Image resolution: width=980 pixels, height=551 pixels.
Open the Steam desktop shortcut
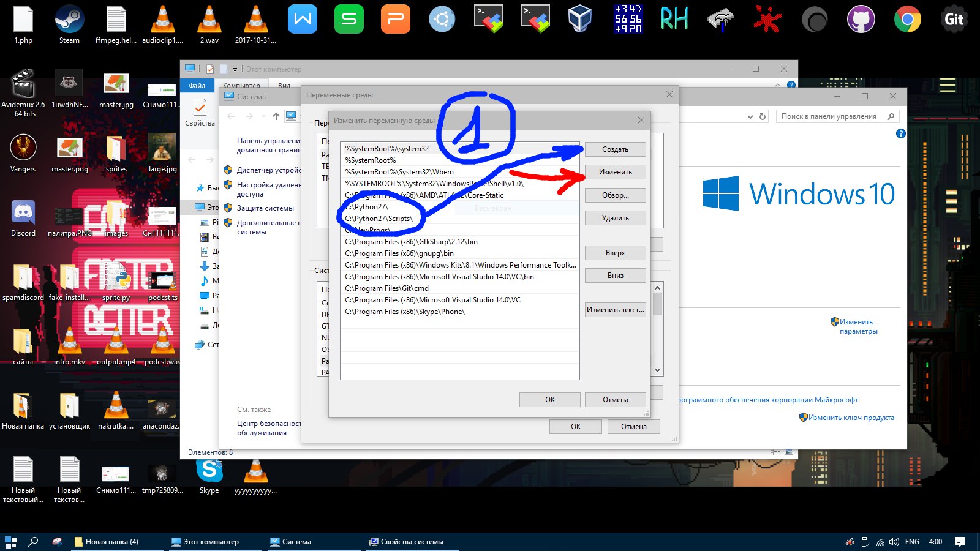pyautogui.click(x=69, y=24)
